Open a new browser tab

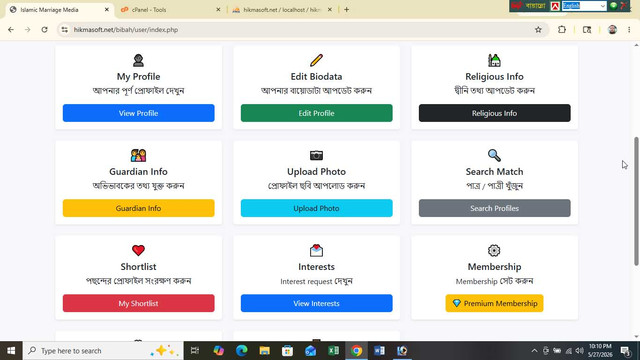pyautogui.click(x=347, y=9)
